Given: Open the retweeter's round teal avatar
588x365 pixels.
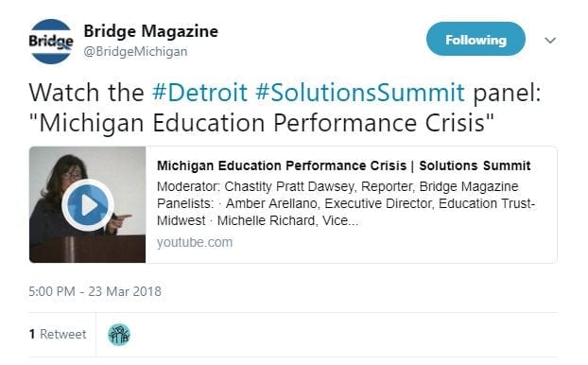Looking at the screenshot, I should 119,334.
